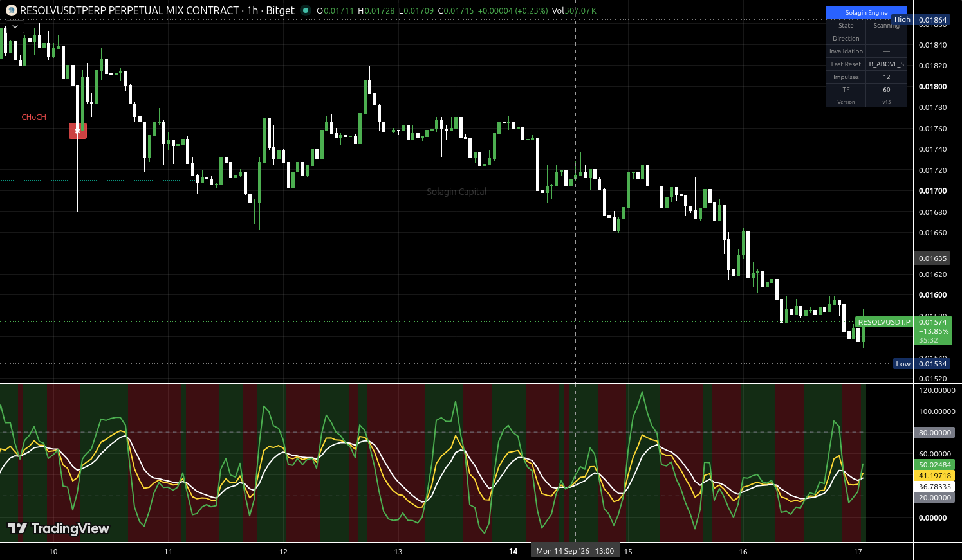Click the Version label in the engine table
The height and width of the screenshot is (560, 962).
pyautogui.click(x=846, y=102)
